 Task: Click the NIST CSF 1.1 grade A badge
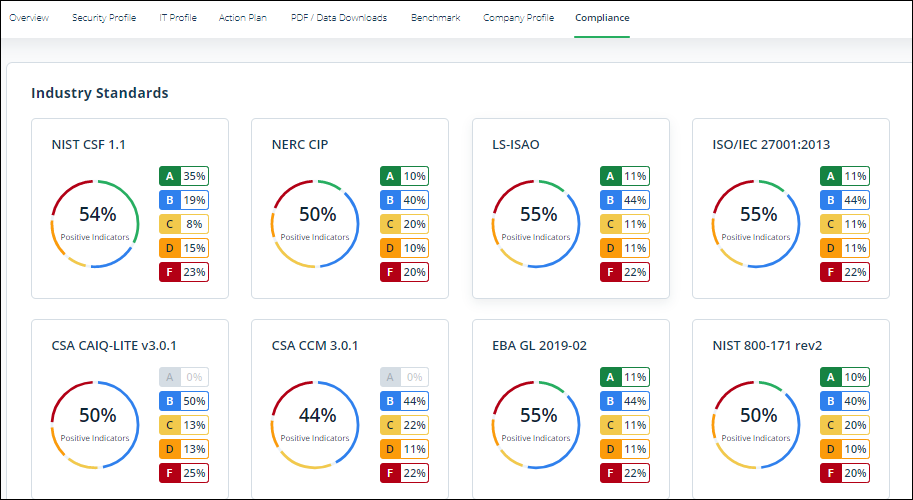(x=183, y=176)
